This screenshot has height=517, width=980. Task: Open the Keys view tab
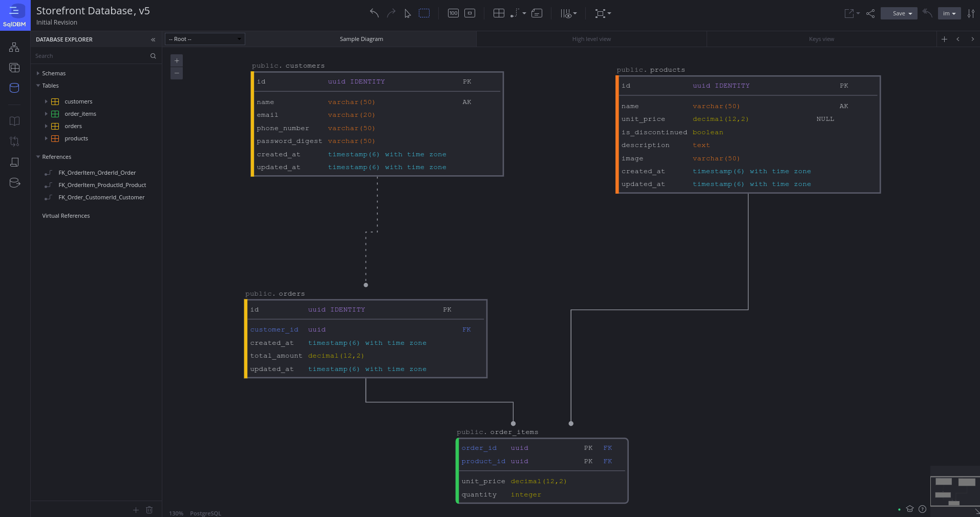[820, 39]
